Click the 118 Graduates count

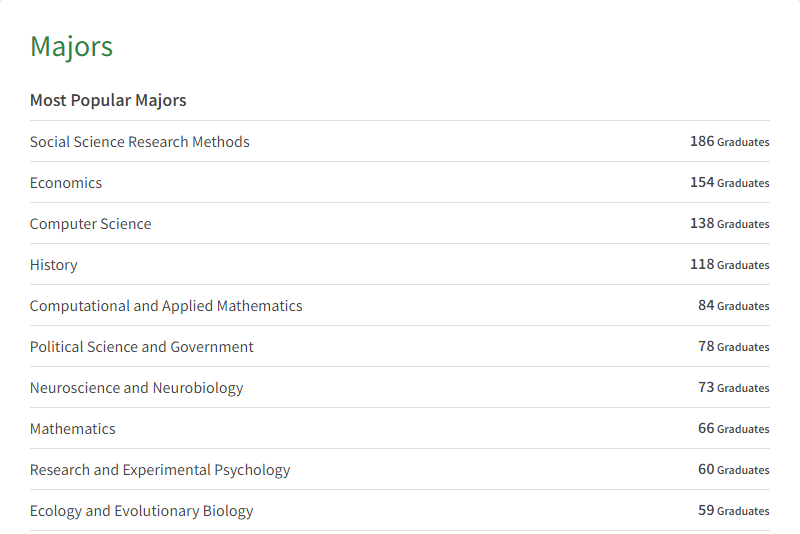(729, 265)
